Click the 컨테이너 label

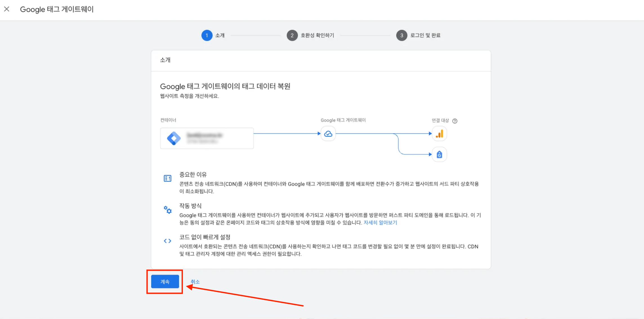point(168,120)
